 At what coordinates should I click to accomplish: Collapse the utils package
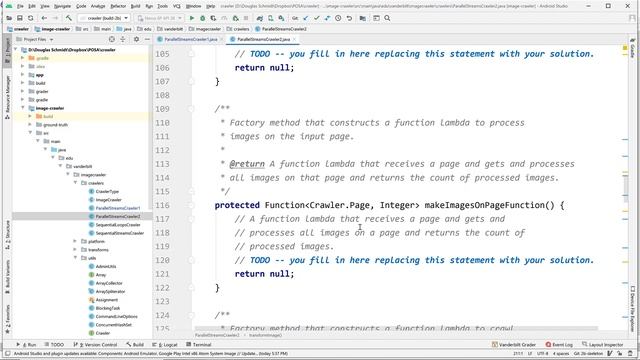pos(76,258)
